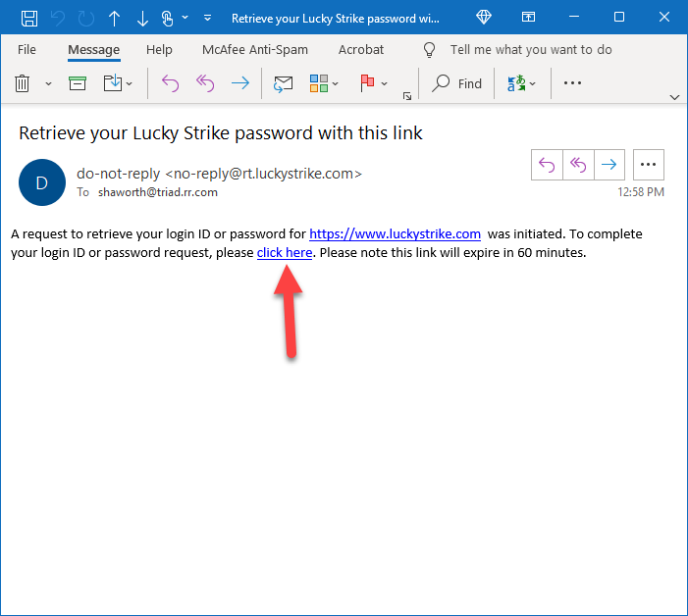Expand the Delete options dropdown arrow
The width and height of the screenshot is (688, 616).
[49, 83]
